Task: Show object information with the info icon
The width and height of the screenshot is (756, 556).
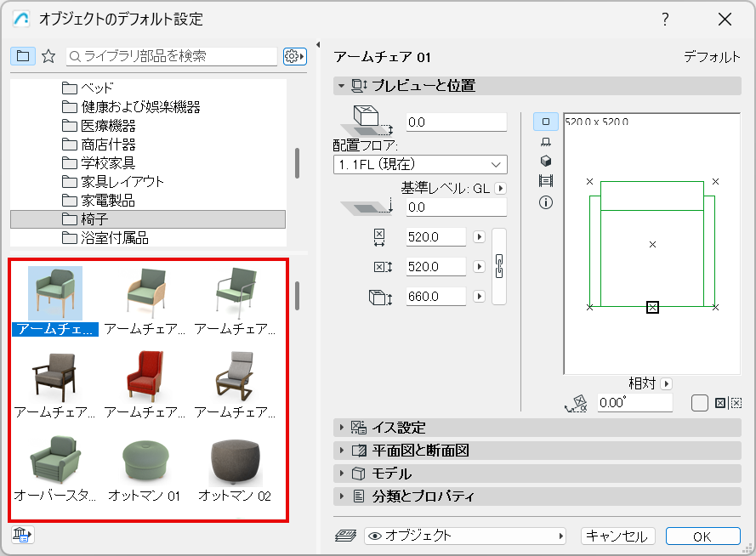Action: coord(546,202)
